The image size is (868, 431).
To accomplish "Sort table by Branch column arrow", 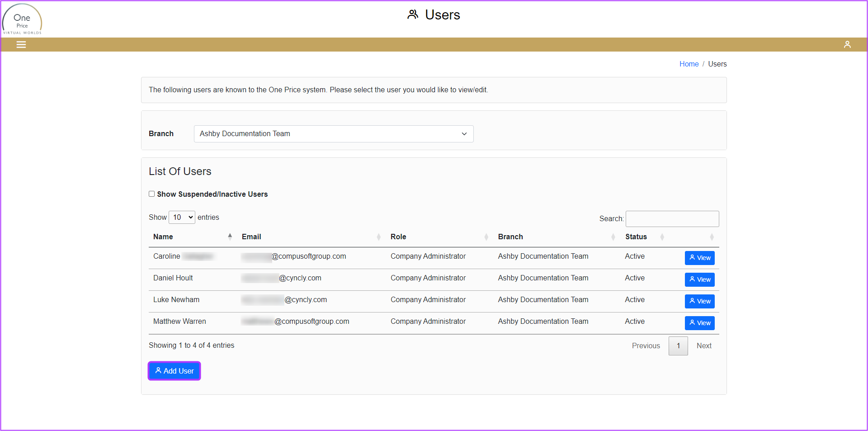I will (x=613, y=237).
